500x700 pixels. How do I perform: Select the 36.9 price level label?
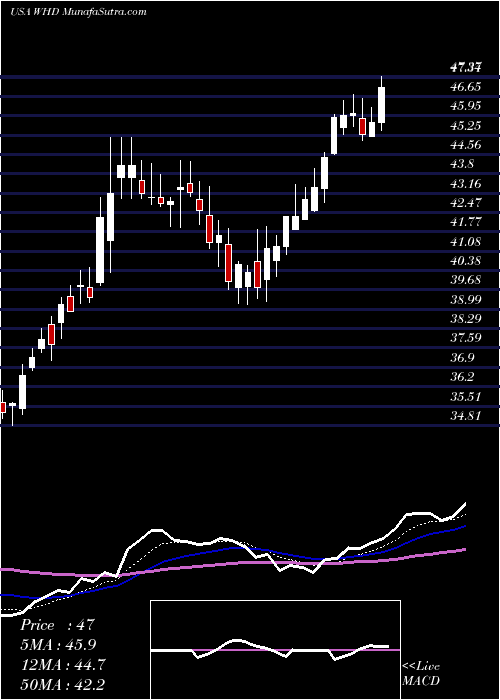tap(462, 358)
